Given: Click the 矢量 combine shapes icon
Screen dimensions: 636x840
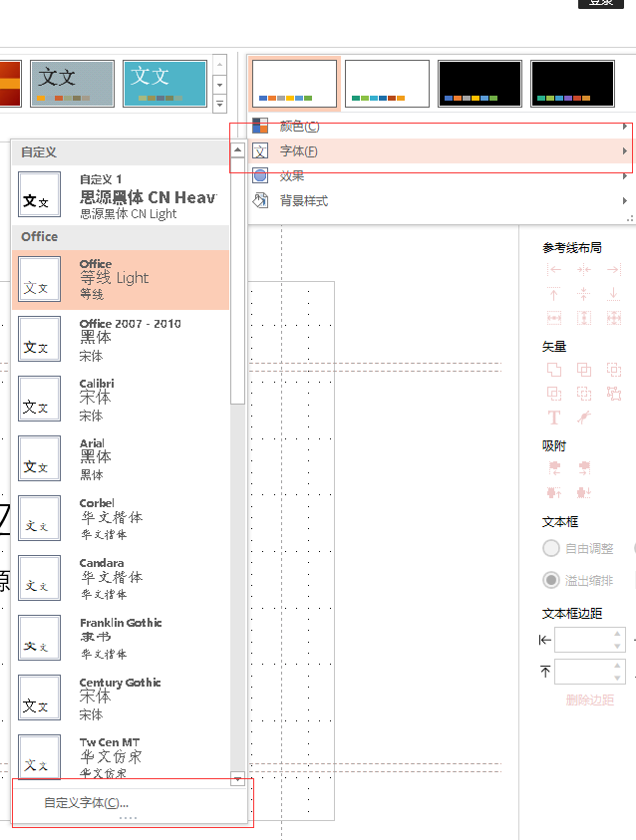Looking at the screenshot, I should coord(584,370).
